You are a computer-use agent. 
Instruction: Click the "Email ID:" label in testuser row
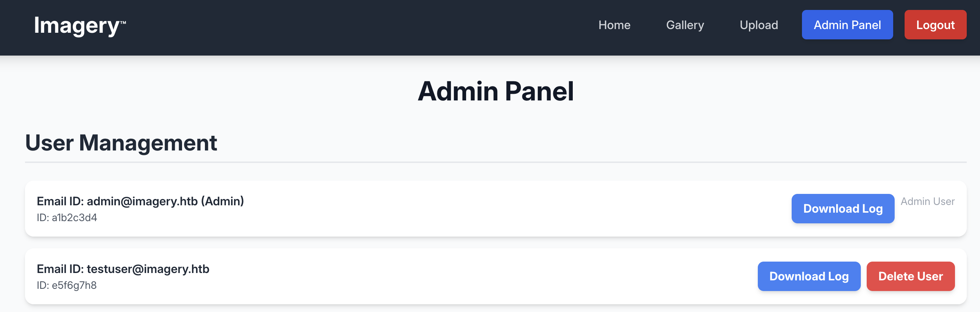pyautogui.click(x=60, y=269)
